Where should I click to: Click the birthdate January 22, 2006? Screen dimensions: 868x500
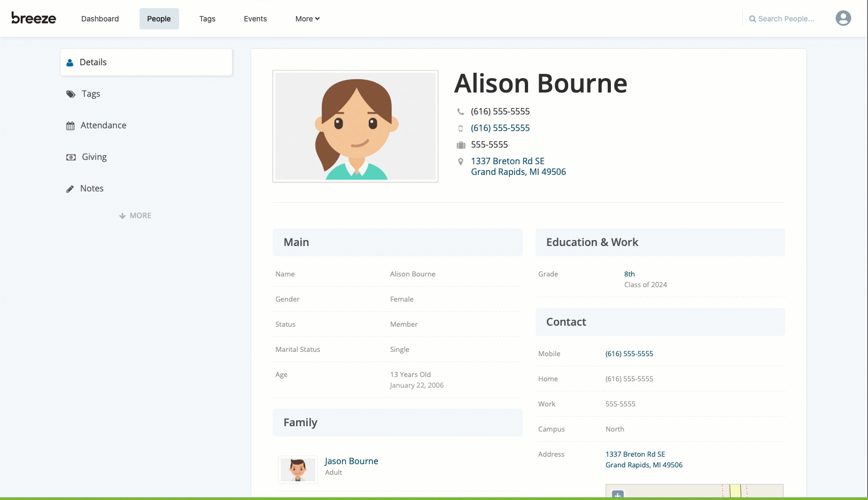pyautogui.click(x=417, y=385)
